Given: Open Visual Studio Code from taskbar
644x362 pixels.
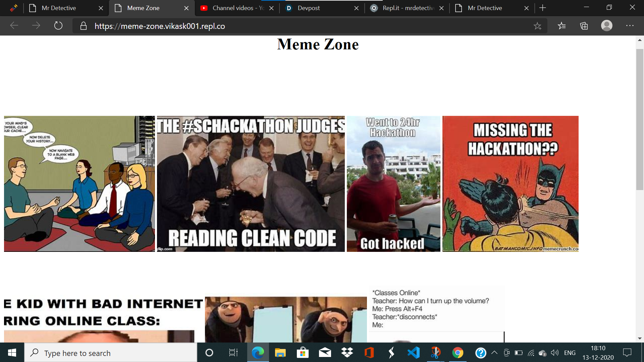Looking at the screenshot, I should (413, 353).
